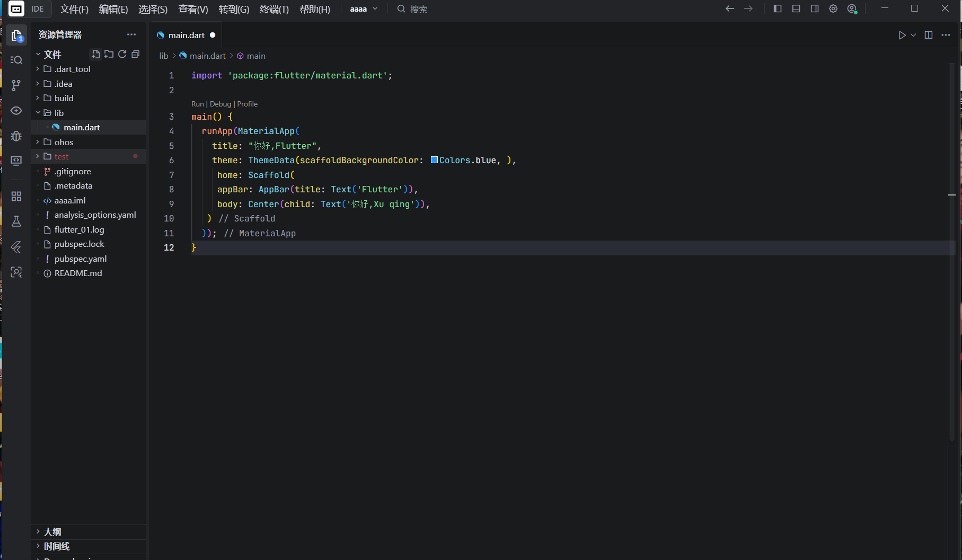Run the Dart file with play button

(x=902, y=35)
